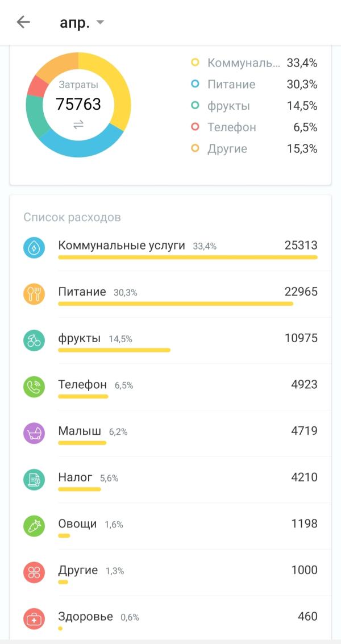Select the Коммунальные legend entry in chart

point(254,63)
